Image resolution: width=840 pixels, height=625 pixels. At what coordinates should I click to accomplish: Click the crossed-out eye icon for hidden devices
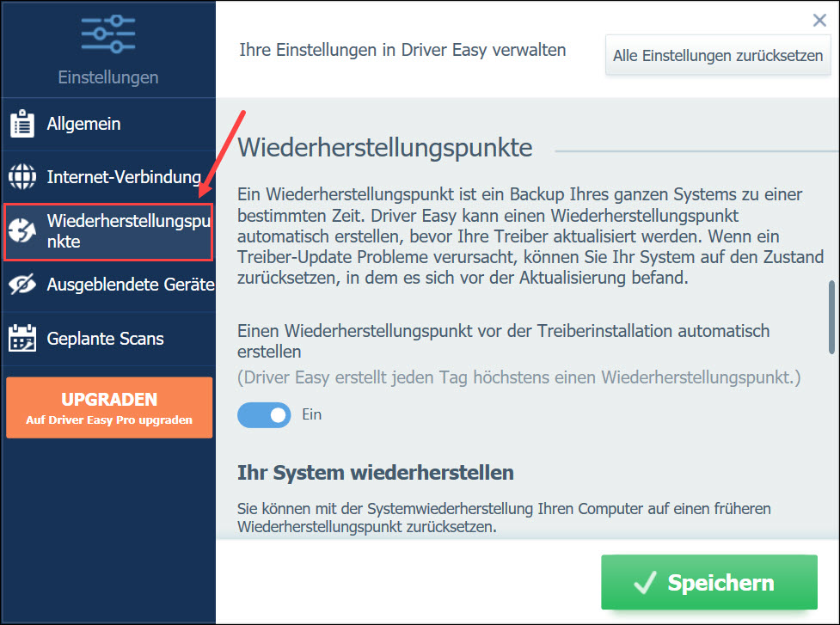pyautogui.click(x=21, y=285)
